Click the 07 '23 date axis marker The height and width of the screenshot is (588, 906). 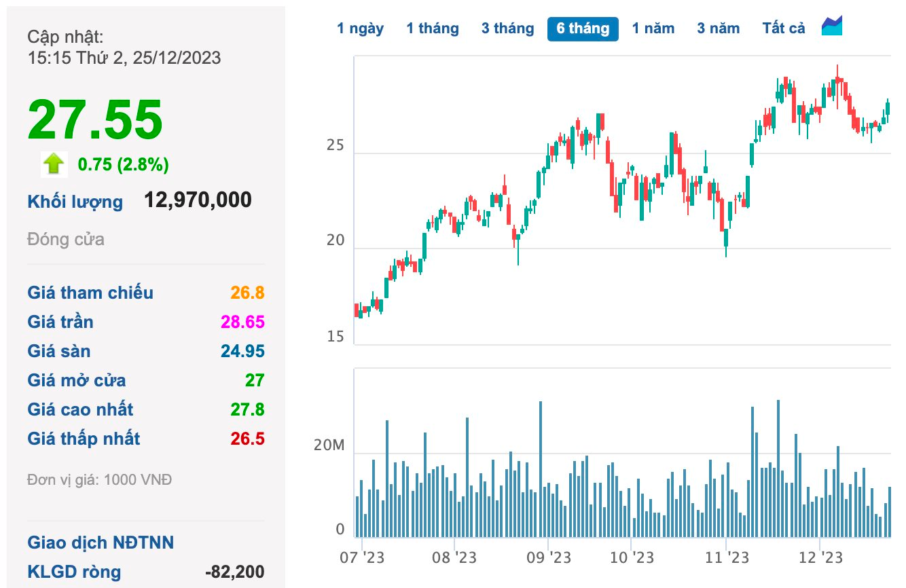pyautogui.click(x=363, y=557)
